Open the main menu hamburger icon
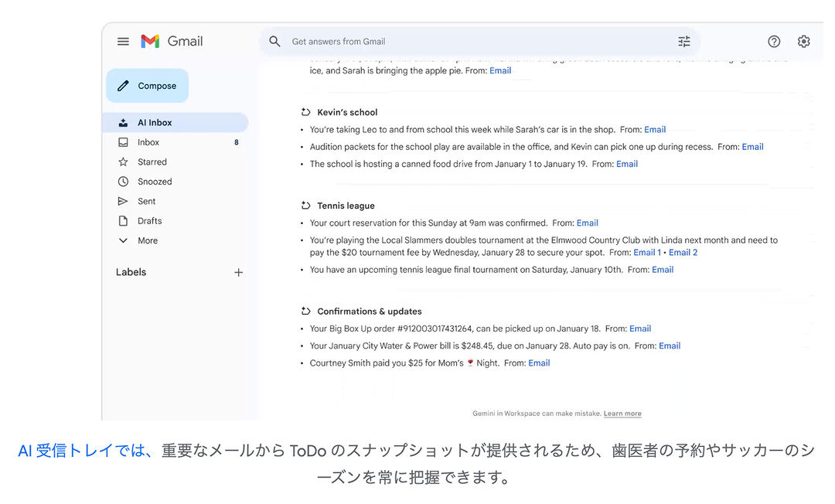This screenshot has width=835, height=504. (123, 42)
